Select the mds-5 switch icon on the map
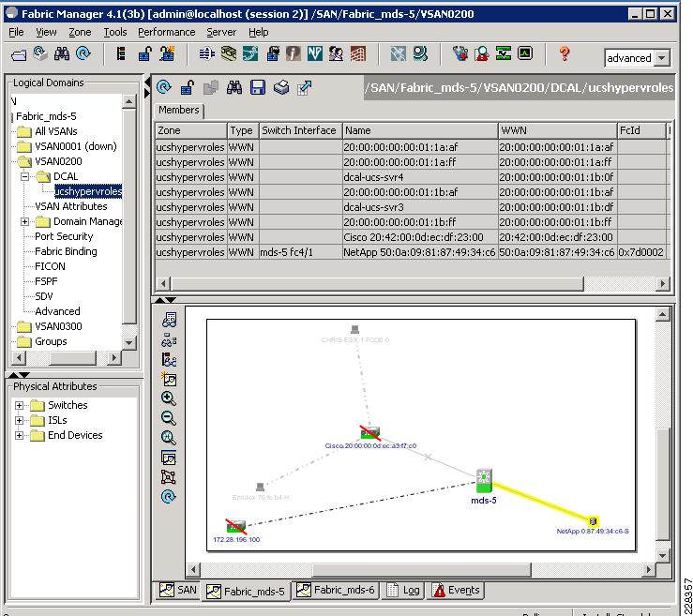 click(x=484, y=481)
